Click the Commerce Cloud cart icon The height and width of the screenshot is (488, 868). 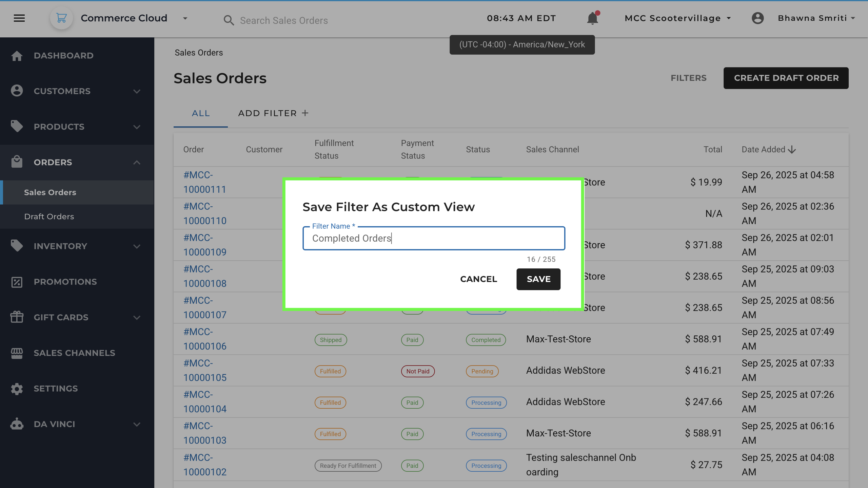click(x=61, y=18)
